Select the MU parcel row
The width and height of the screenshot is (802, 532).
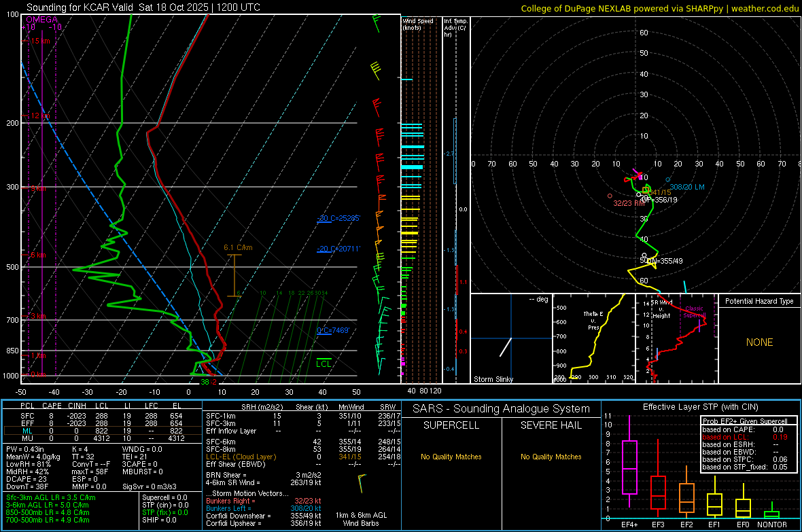[x=103, y=438]
